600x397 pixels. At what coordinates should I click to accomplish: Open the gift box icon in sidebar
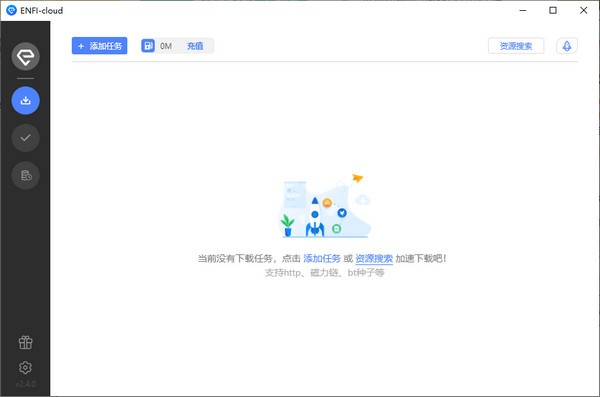25,342
